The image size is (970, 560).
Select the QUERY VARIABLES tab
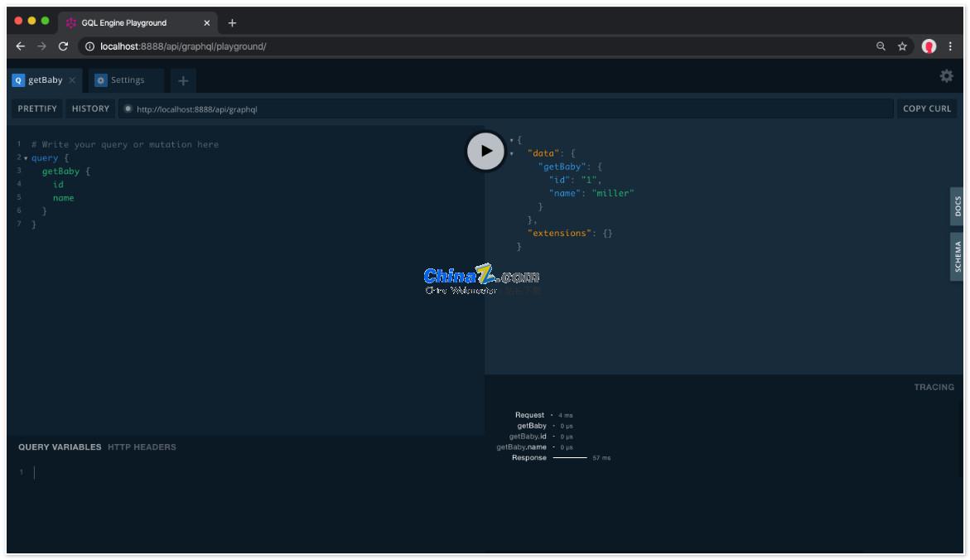(60, 447)
